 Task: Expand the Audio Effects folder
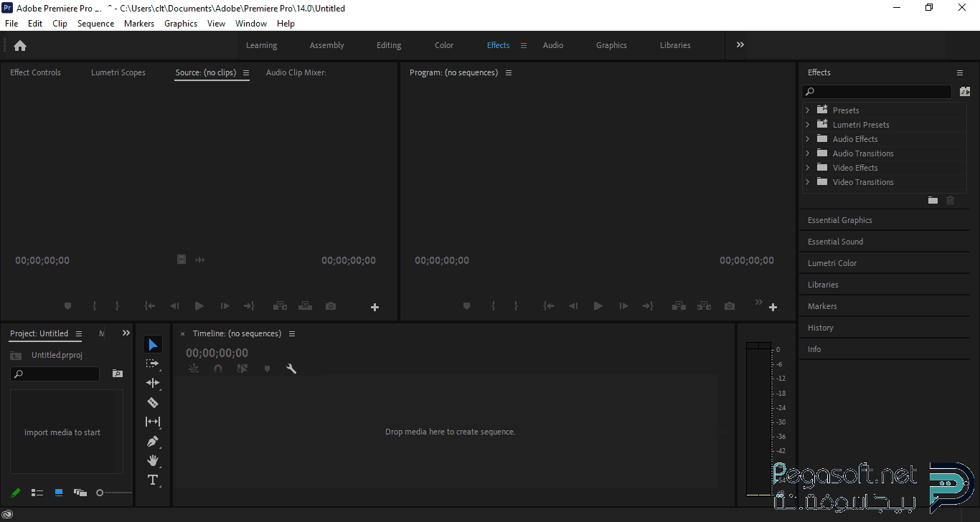(x=808, y=139)
